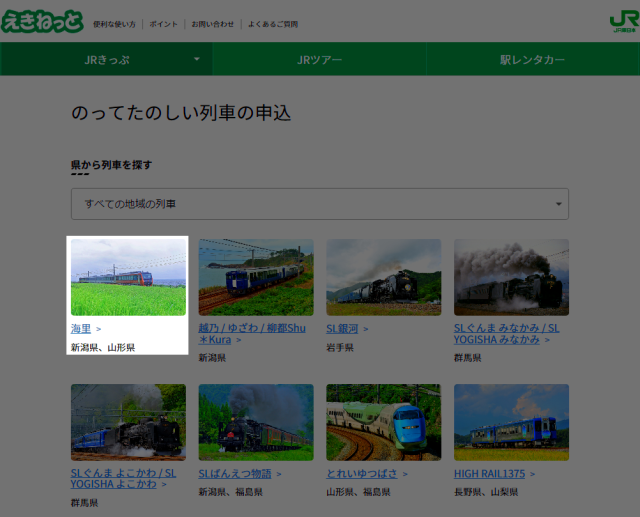
Task: Open よくあるご質問 link
Action: pyautogui.click(x=273, y=24)
